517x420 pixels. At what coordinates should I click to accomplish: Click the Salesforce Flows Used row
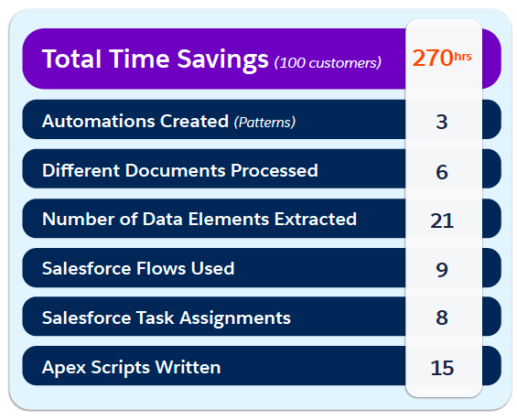click(x=262, y=268)
